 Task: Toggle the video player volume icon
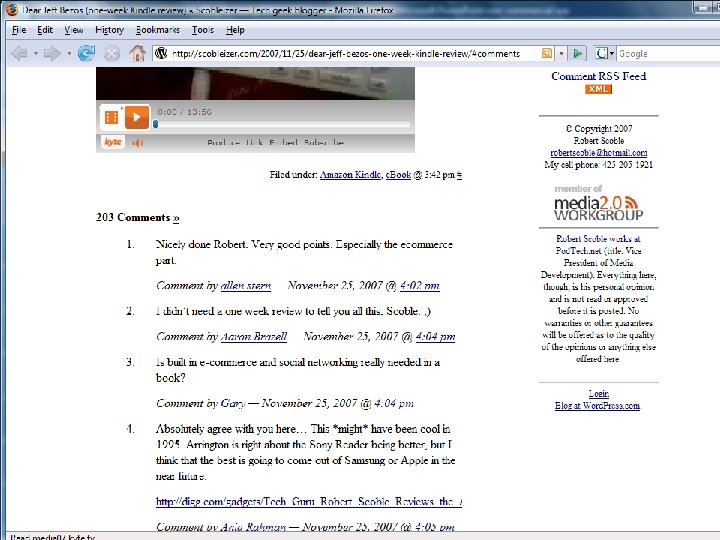click(137, 143)
